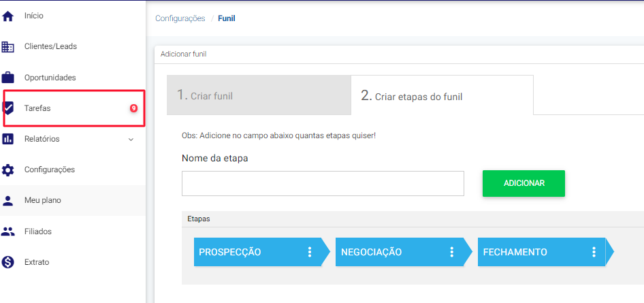The height and width of the screenshot is (303, 644).
Task: Expand the Relatórios submenu chevron
Action: [131, 140]
